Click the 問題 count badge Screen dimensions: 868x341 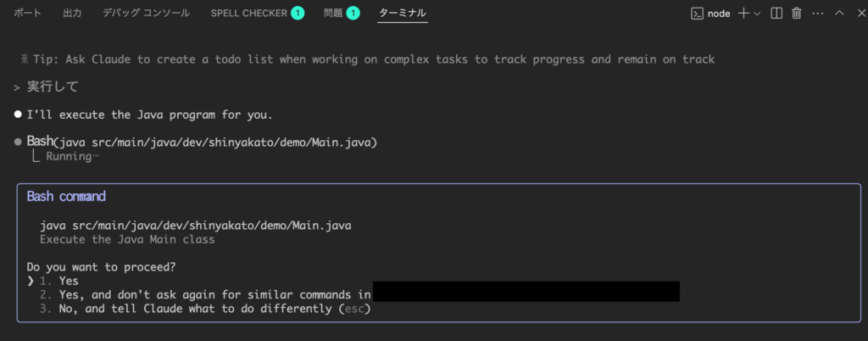point(353,13)
